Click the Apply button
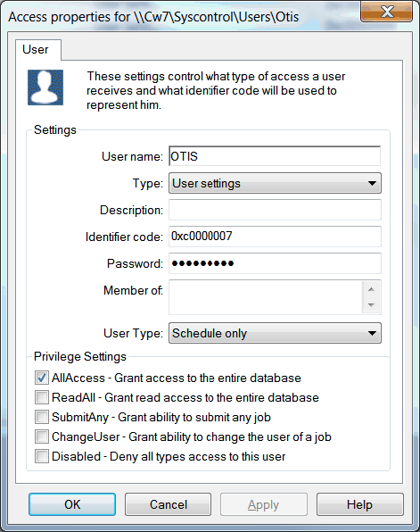 tap(264, 504)
